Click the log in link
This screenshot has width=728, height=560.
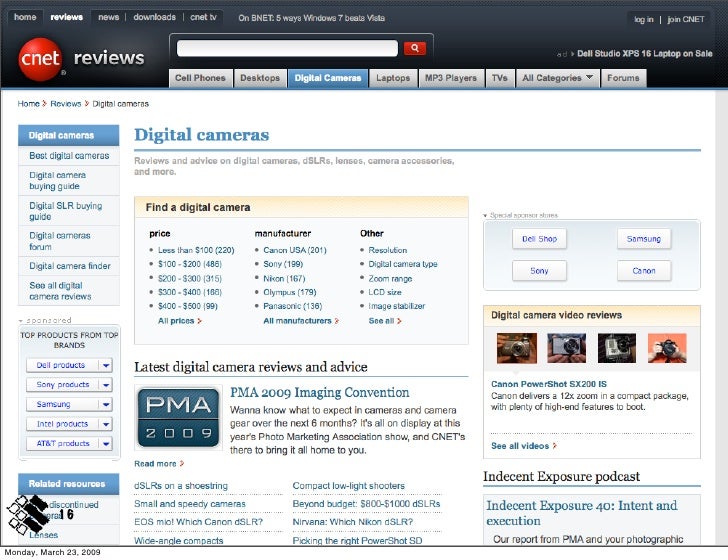(644, 19)
